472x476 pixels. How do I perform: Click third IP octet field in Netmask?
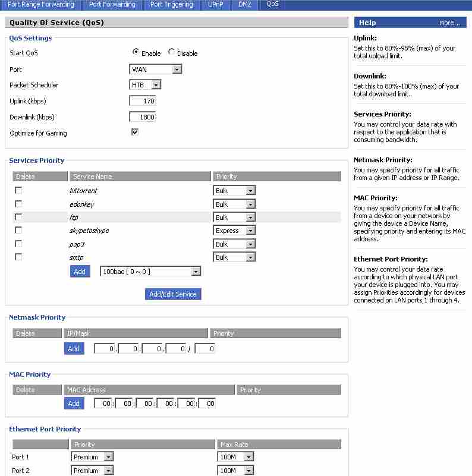[152, 348]
